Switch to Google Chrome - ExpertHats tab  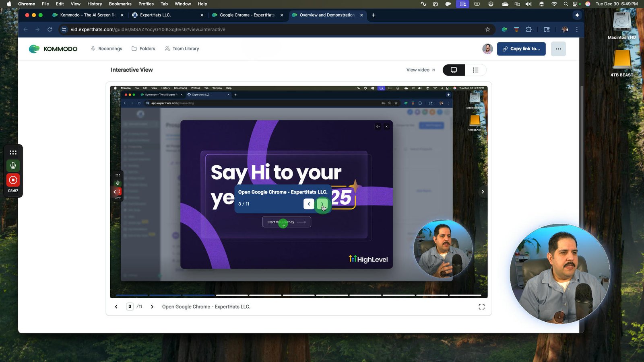(x=247, y=15)
